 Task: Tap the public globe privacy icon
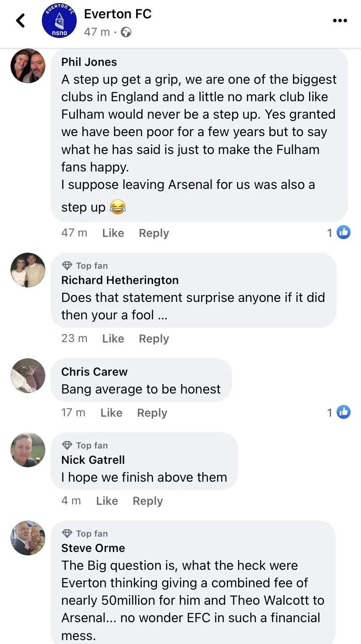(126, 32)
